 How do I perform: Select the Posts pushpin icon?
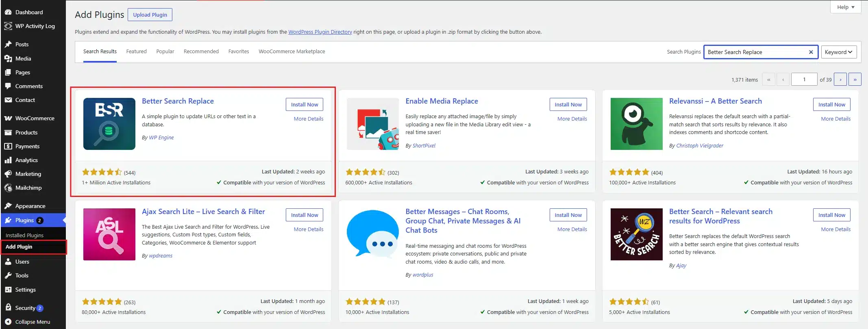pyautogui.click(x=8, y=44)
